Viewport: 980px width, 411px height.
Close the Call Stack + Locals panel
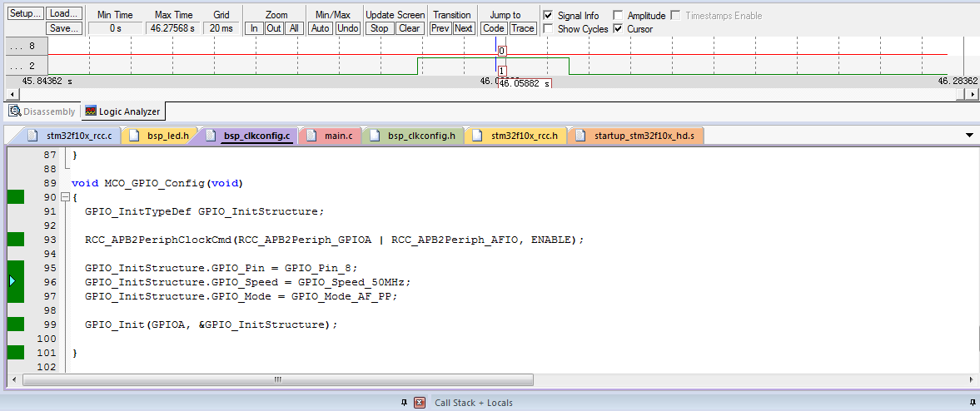tap(420, 403)
